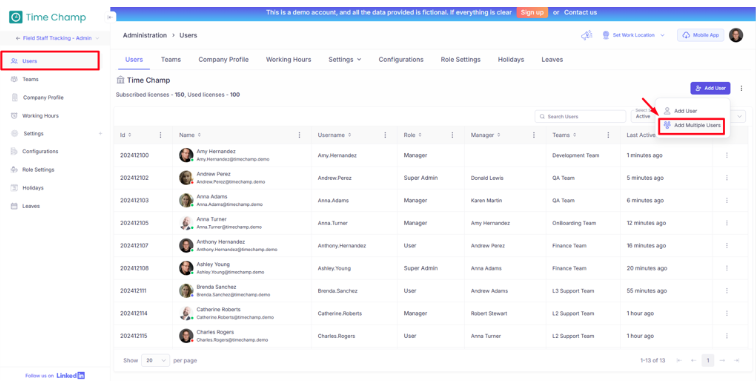The height and width of the screenshot is (384, 756).
Task: Open the Name column menu
Action: pos(299,135)
